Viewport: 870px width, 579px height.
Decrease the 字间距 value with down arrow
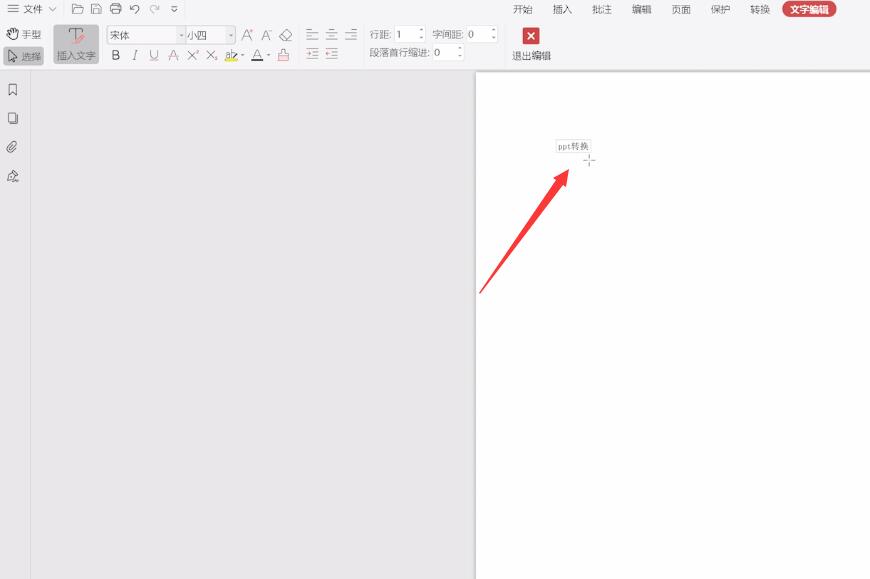click(493, 38)
